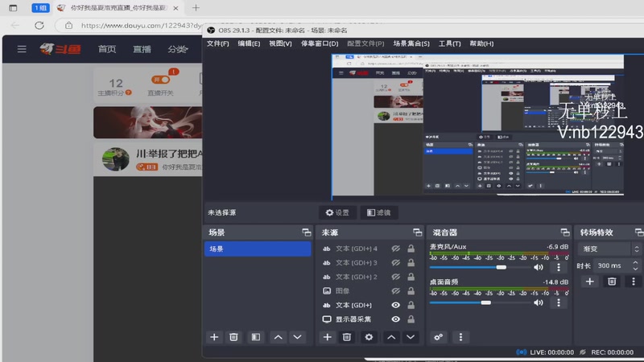Reload the Douyu page in browser
Image resolution: width=644 pixels, height=362 pixels.
click(x=39, y=26)
